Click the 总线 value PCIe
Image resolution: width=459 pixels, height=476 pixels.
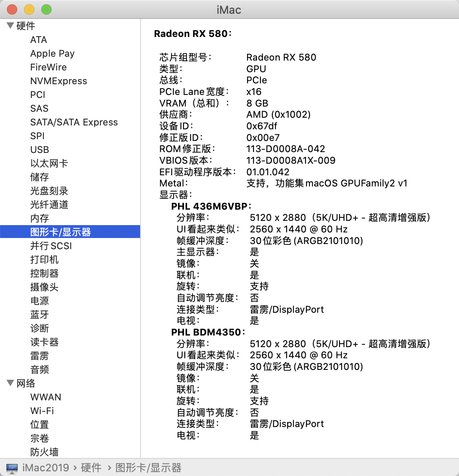pos(257,80)
